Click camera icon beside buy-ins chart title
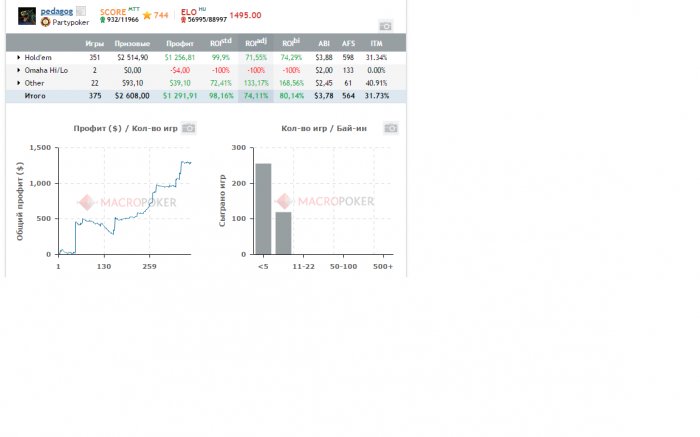700x437 pixels. 391,128
